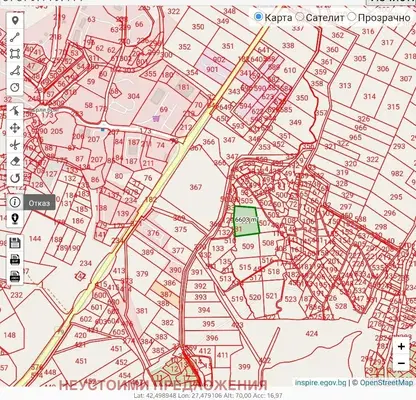Activate the draw rectangle tool

(15, 54)
